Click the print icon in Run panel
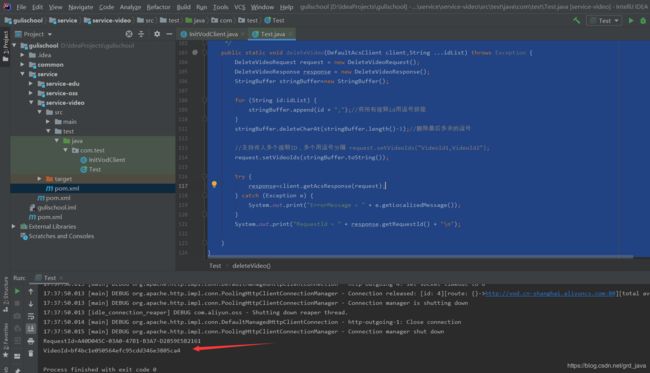Screen dimensions: 650x373 pyautogui.click(x=31, y=341)
